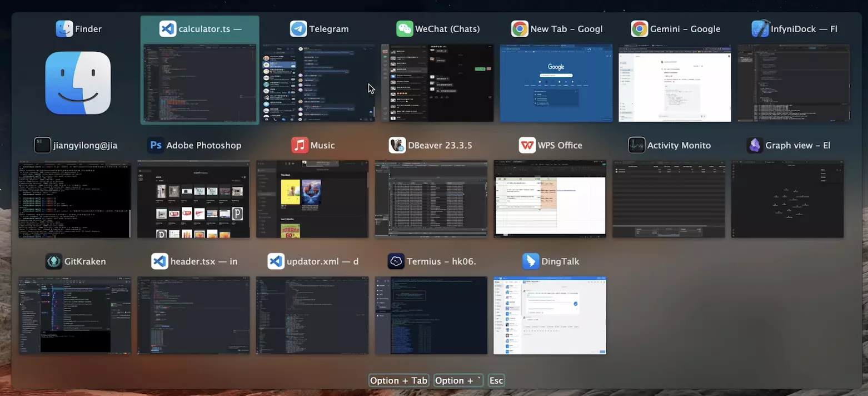Image resolution: width=868 pixels, height=396 pixels.
Task: Switch to the Telegram window thumbnail
Action: coord(318,83)
